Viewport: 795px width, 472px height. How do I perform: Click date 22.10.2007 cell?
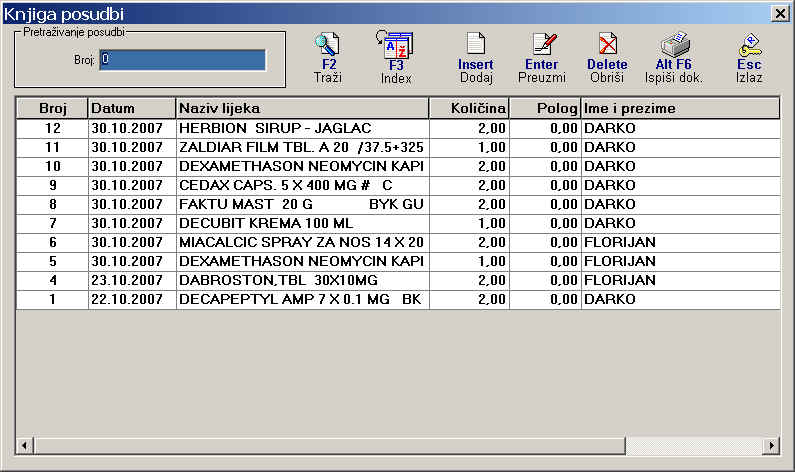click(127, 300)
